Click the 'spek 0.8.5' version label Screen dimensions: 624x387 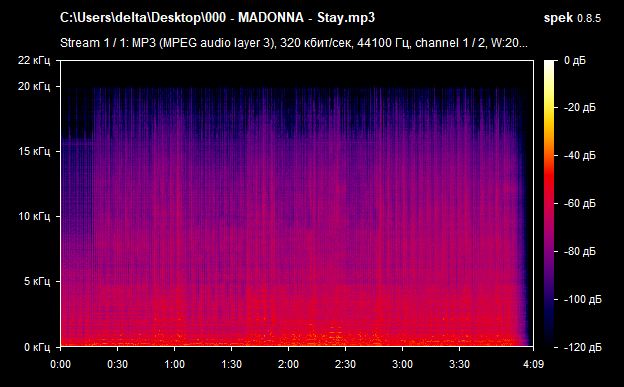(572, 18)
